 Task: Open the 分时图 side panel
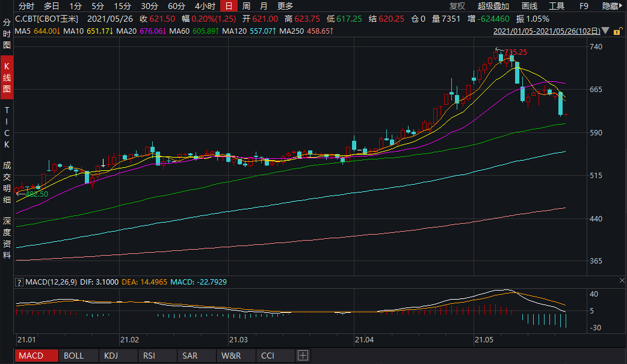click(x=7, y=34)
